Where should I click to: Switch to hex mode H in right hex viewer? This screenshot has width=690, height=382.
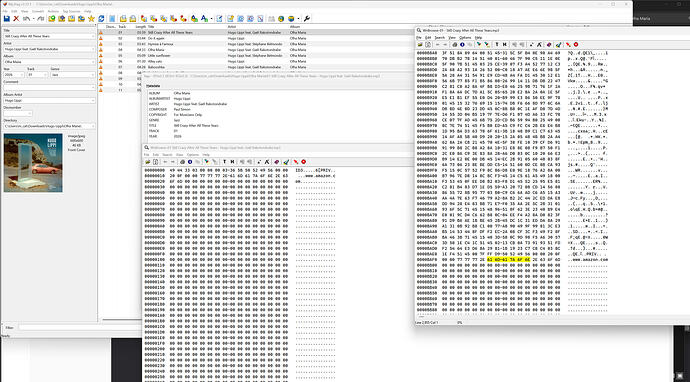pos(505,44)
